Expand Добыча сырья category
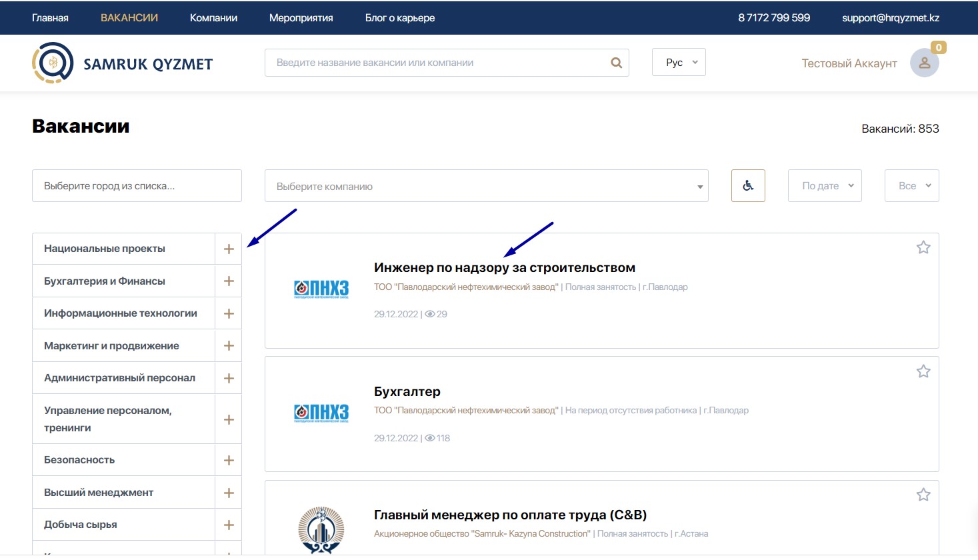The height and width of the screenshot is (560, 978). click(x=229, y=525)
